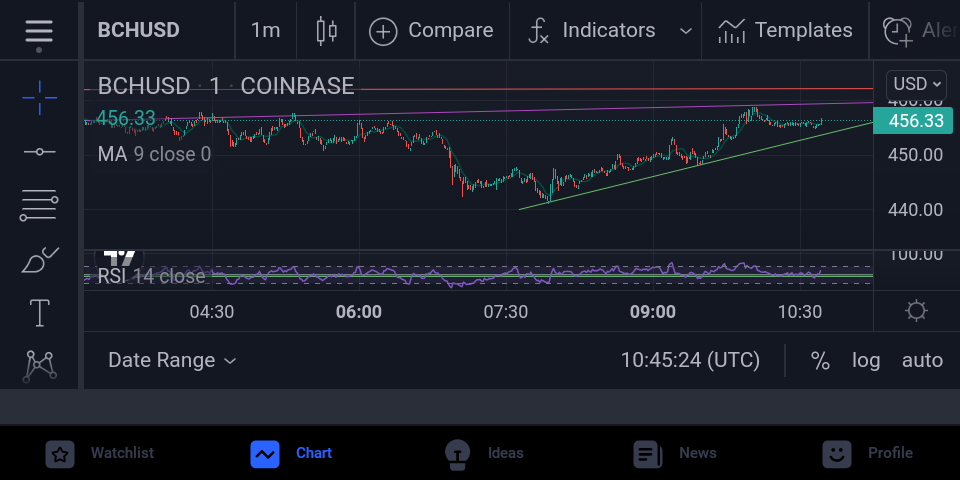Open the USD currency dropdown
The width and height of the screenshot is (960, 480).
(x=916, y=84)
